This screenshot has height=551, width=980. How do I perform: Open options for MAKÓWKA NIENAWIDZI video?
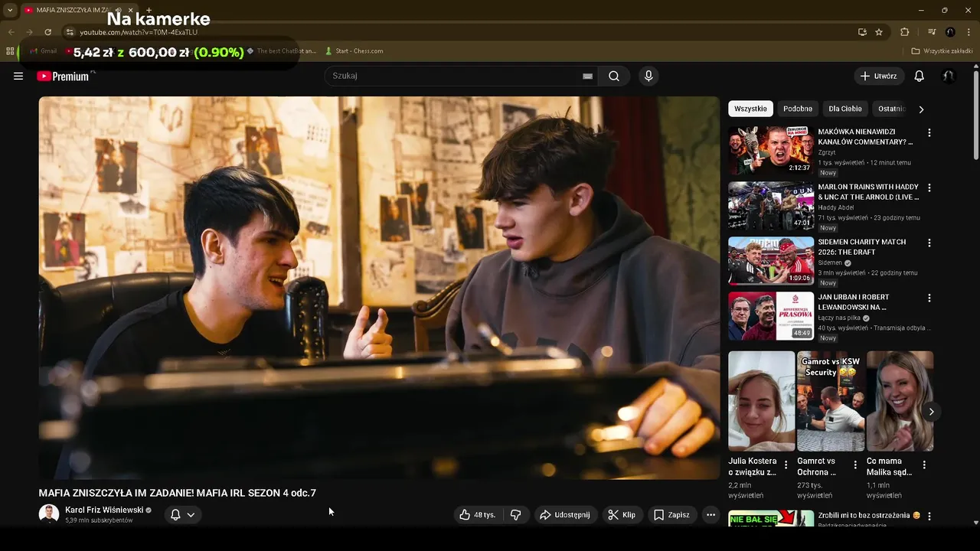(929, 132)
